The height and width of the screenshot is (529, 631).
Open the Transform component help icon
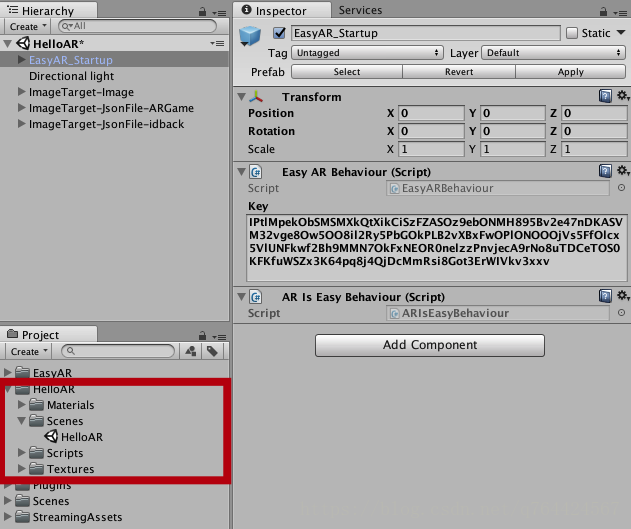[605, 96]
